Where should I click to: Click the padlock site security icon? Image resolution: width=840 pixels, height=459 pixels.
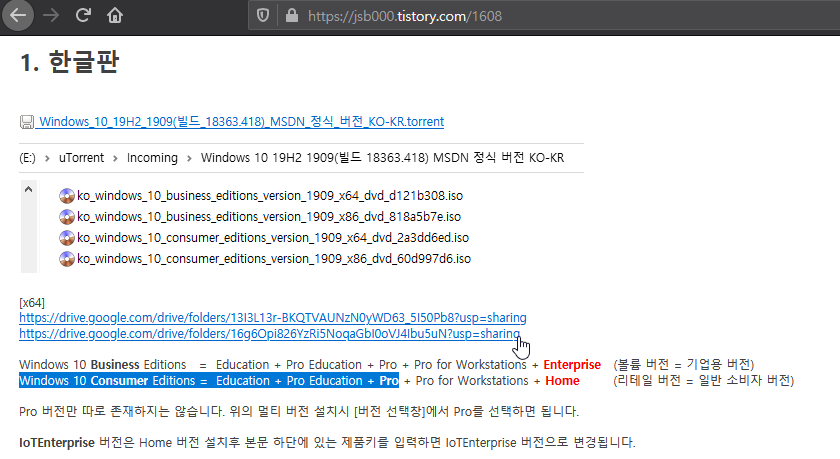coord(291,16)
